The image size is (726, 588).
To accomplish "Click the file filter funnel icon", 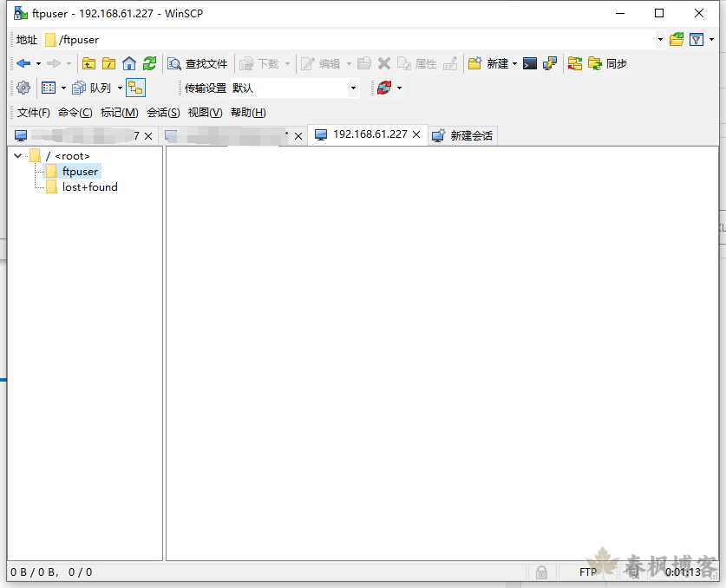I will point(697,40).
